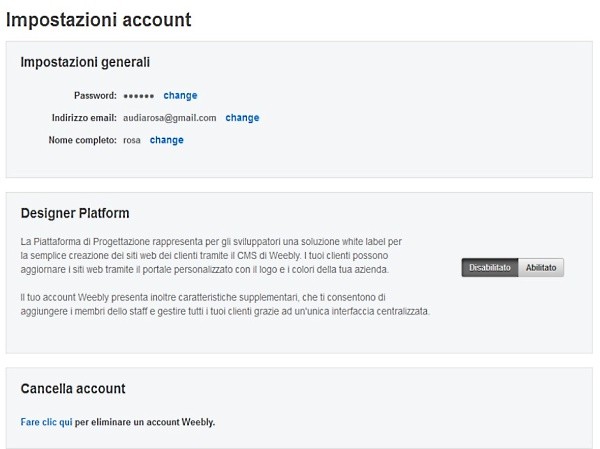Click the Indirizzo email label
The width and height of the screenshot is (600, 449).
tap(85, 118)
